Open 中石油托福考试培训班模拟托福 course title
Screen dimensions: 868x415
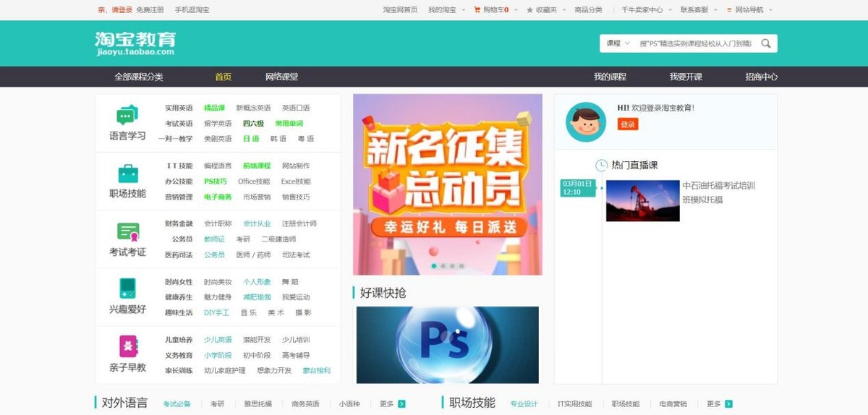click(719, 192)
